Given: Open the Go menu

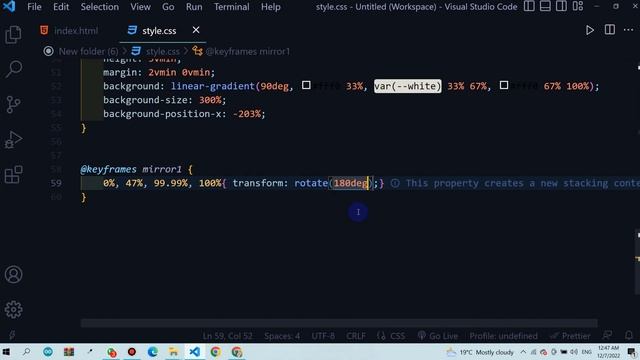Looking at the screenshot, I should 168,7.
